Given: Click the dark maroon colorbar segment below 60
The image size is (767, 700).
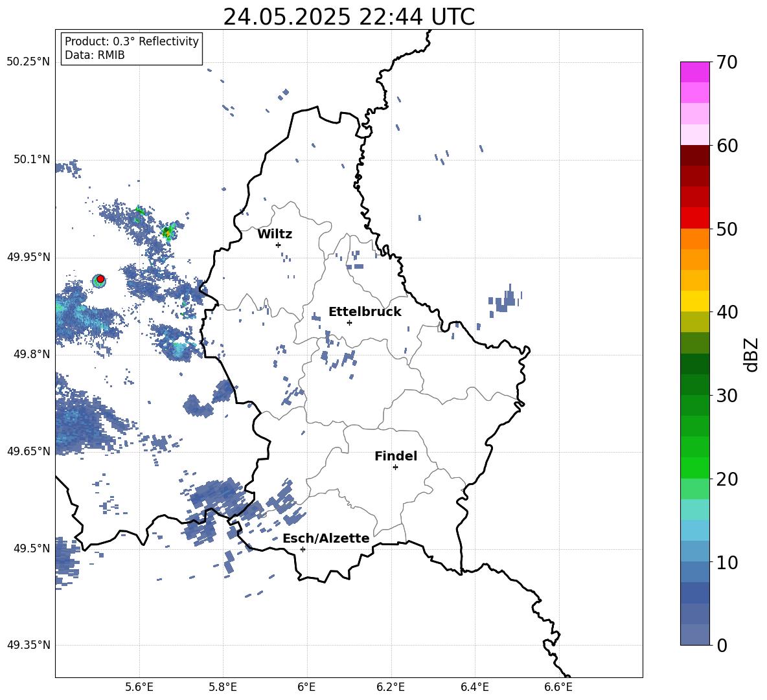Looking at the screenshot, I should 694,155.
